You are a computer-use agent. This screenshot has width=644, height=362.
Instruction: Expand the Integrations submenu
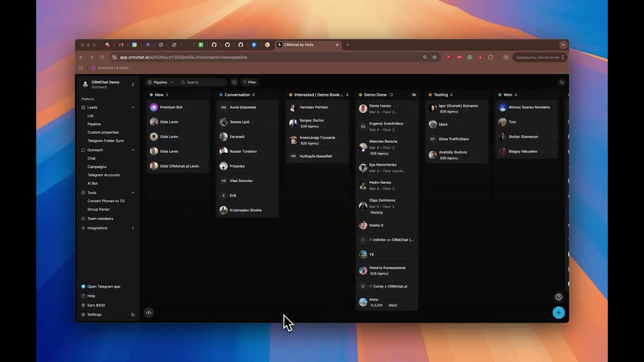tap(133, 228)
